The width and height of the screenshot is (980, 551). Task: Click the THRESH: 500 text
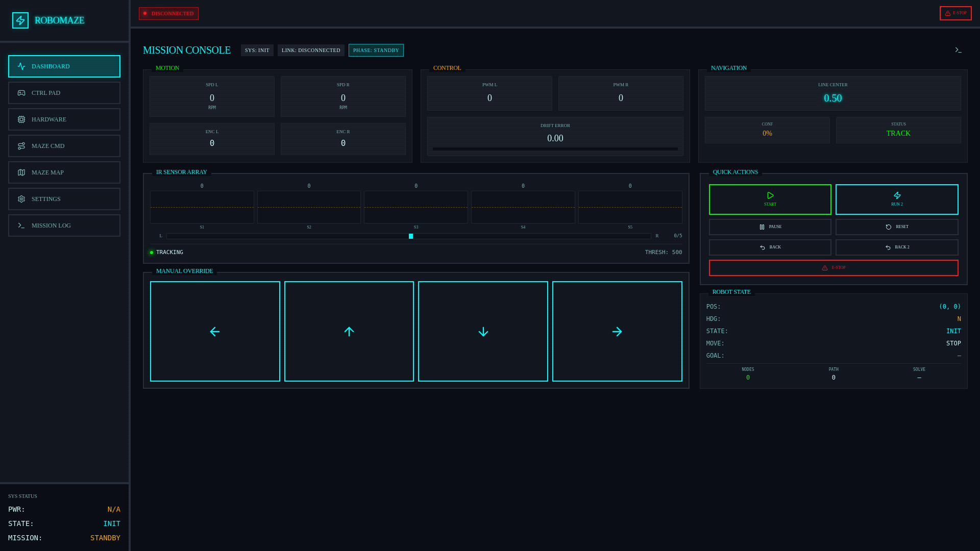point(664,253)
